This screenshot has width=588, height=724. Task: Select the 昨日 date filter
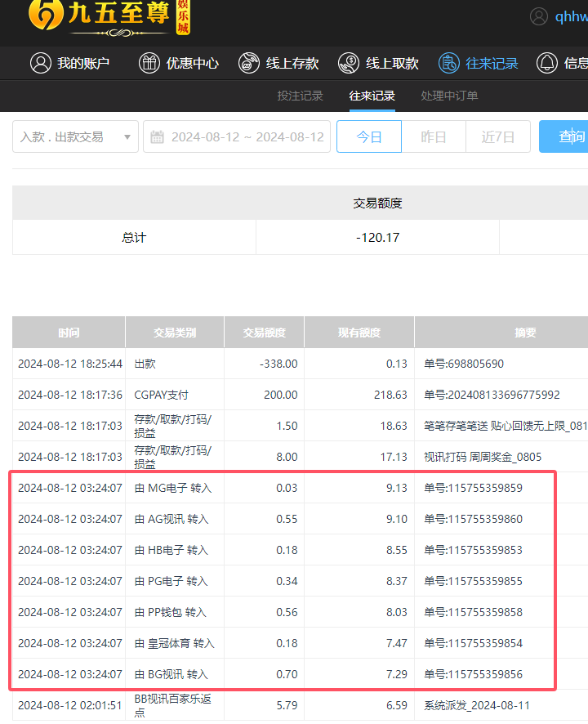point(434,136)
